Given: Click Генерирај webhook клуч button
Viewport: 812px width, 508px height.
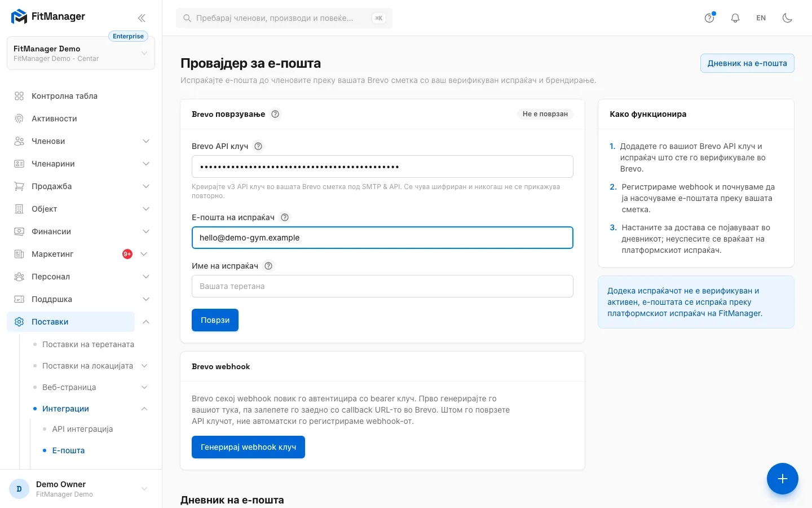Looking at the screenshot, I should (x=248, y=447).
